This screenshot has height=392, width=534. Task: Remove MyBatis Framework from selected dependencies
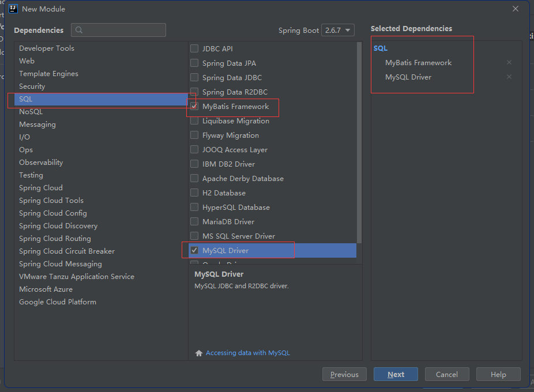[509, 62]
